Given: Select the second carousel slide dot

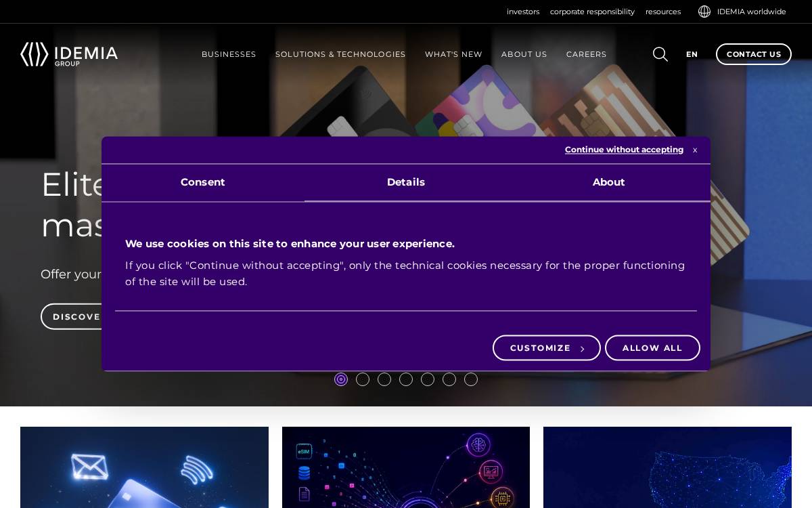Looking at the screenshot, I should (363, 379).
